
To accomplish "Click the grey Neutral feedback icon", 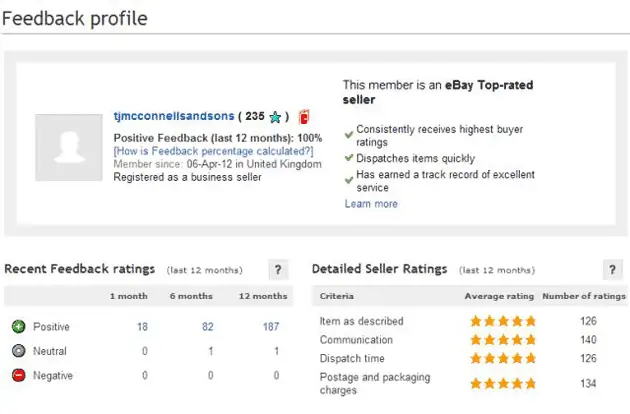I will click(x=18, y=351).
